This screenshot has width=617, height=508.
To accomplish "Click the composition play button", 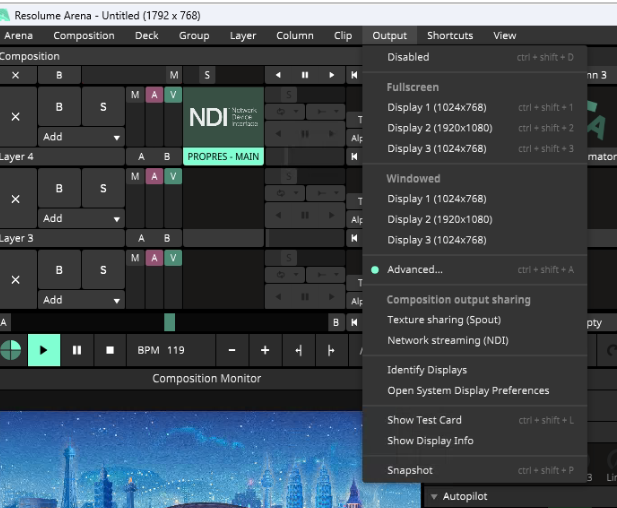I will point(44,350).
